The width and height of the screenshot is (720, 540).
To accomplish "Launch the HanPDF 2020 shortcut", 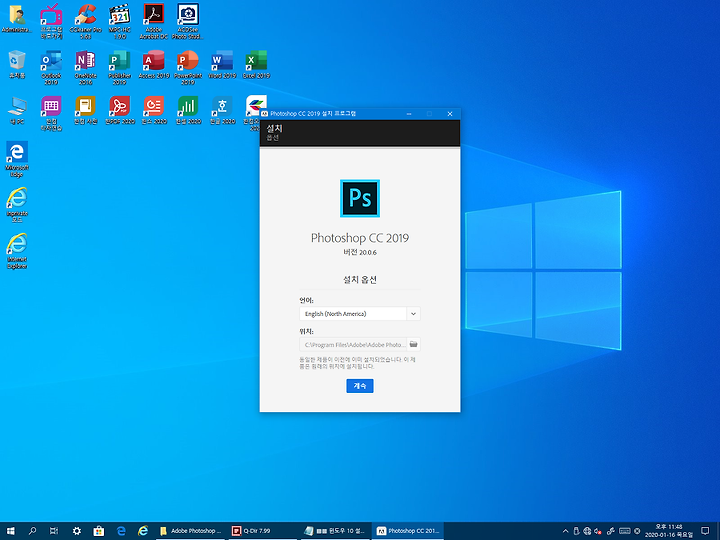I will tap(120, 110).
